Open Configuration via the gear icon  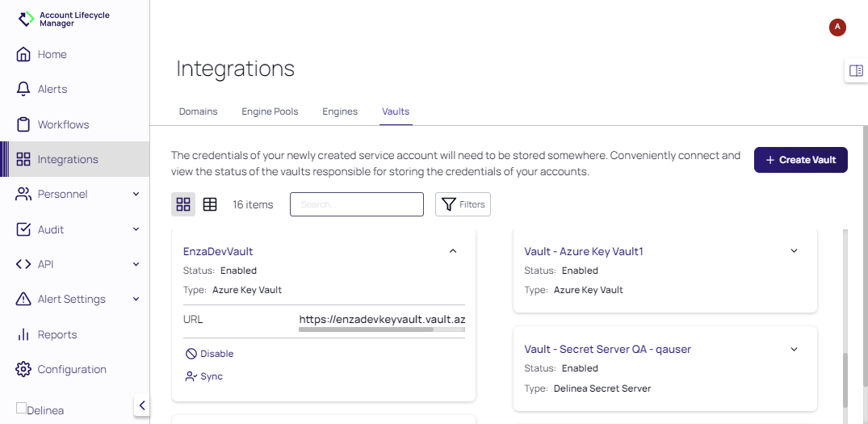[23, 370]
